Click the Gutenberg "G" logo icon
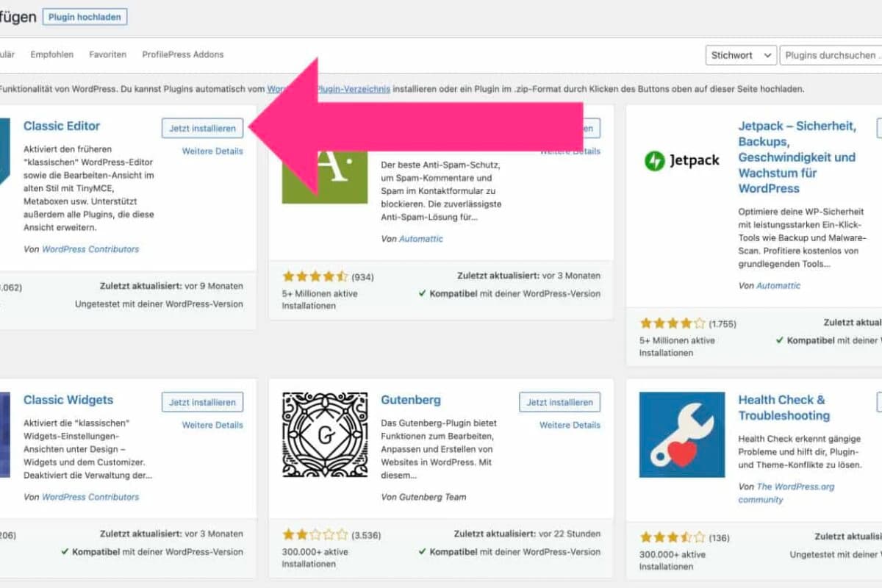882x588 pixels. [325, 435]
